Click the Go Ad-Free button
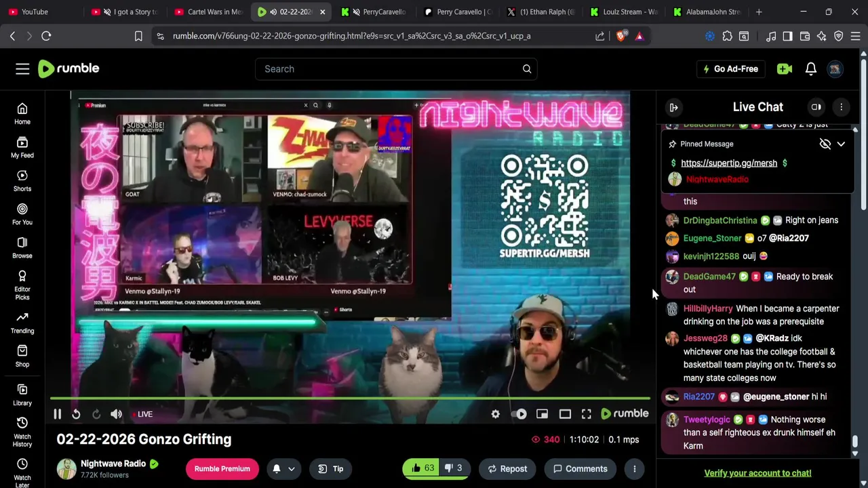The height and width of the screenshot is (488, 868). (730, 68)
